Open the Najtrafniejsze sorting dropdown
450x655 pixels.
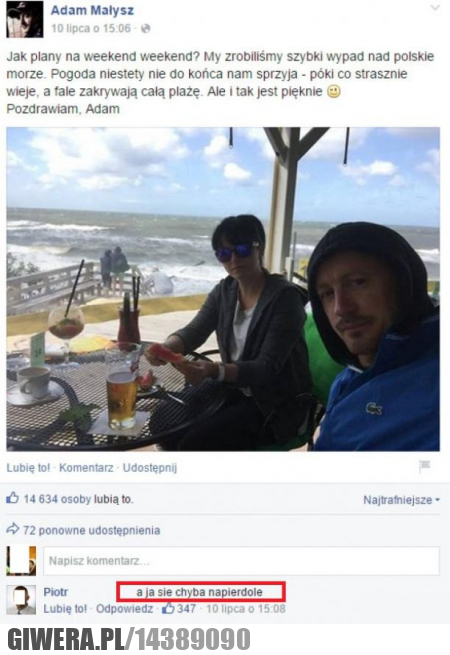(402, 500)
